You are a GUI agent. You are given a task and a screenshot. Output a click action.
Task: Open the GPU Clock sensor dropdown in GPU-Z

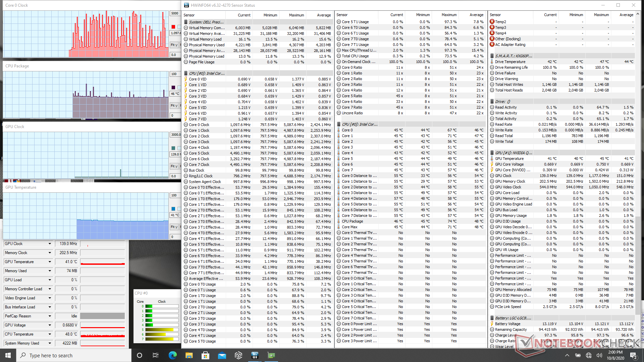click(x=50, y=244)
